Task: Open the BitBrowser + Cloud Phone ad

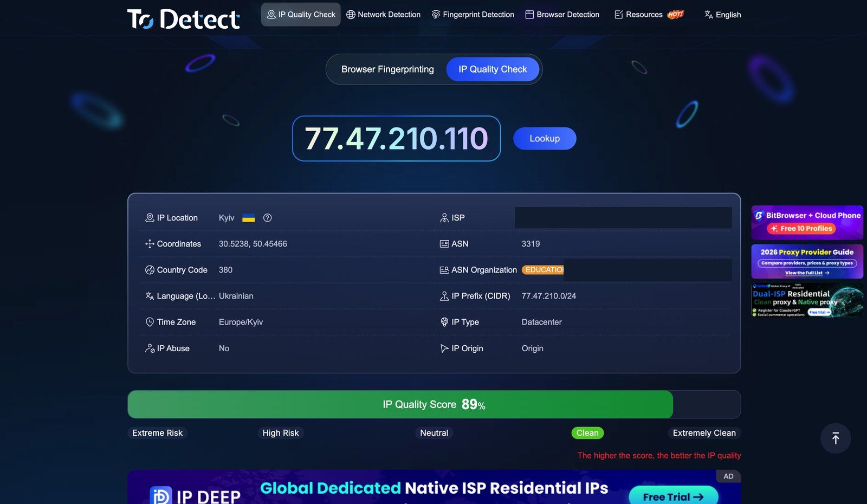Action: pos(807,222)
